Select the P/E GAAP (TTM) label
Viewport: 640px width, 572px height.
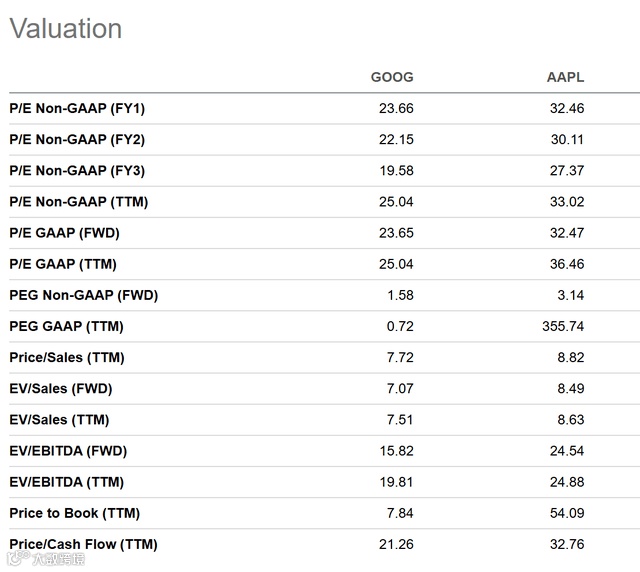click(x=63, y=264)
